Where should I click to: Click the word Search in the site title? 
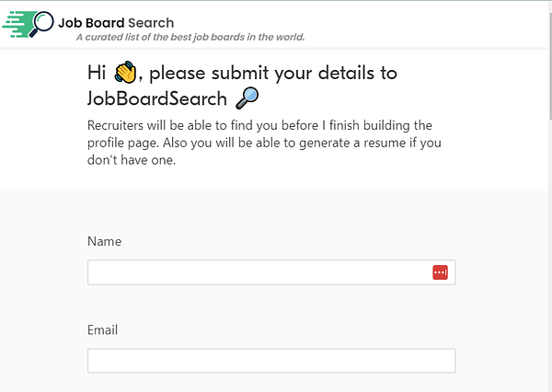pos(151,22)
